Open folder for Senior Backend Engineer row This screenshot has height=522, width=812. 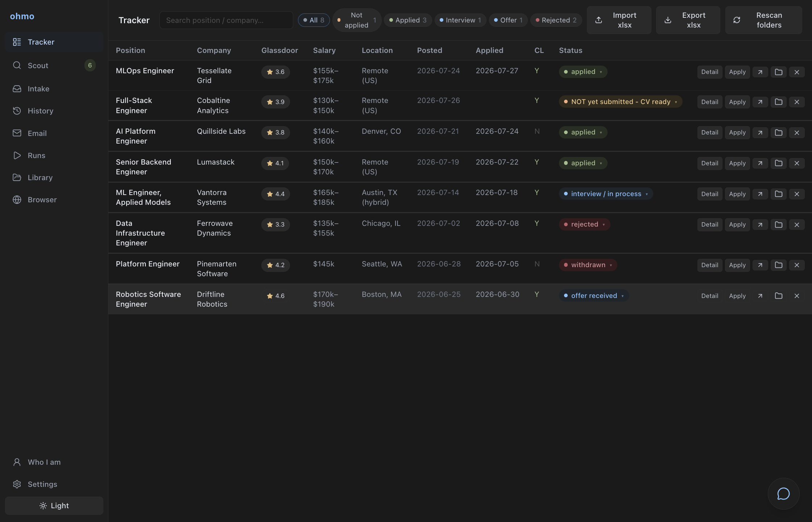coord(778,163)
